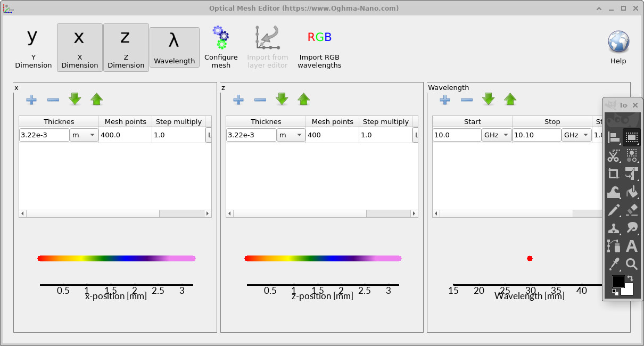The width and height of the screenshot is (644, 346).
Task: Remove mesh row in x panel
Action: click(x=53, y=100)
